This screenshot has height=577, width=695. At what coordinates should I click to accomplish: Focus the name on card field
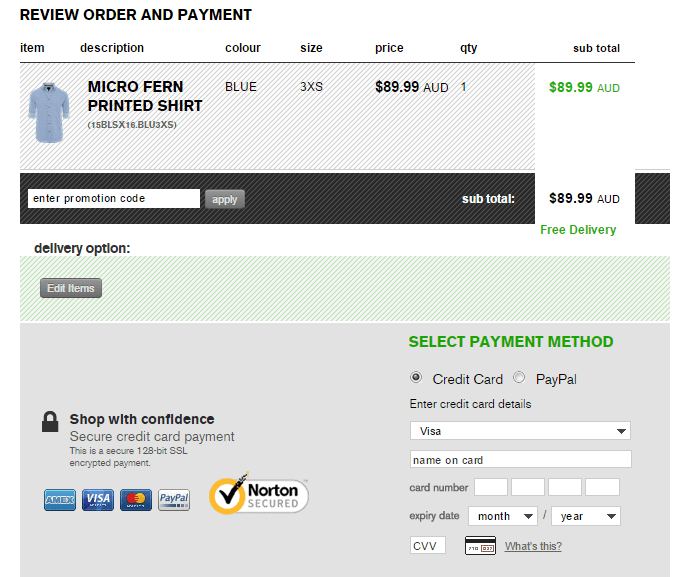click(520, 460)
